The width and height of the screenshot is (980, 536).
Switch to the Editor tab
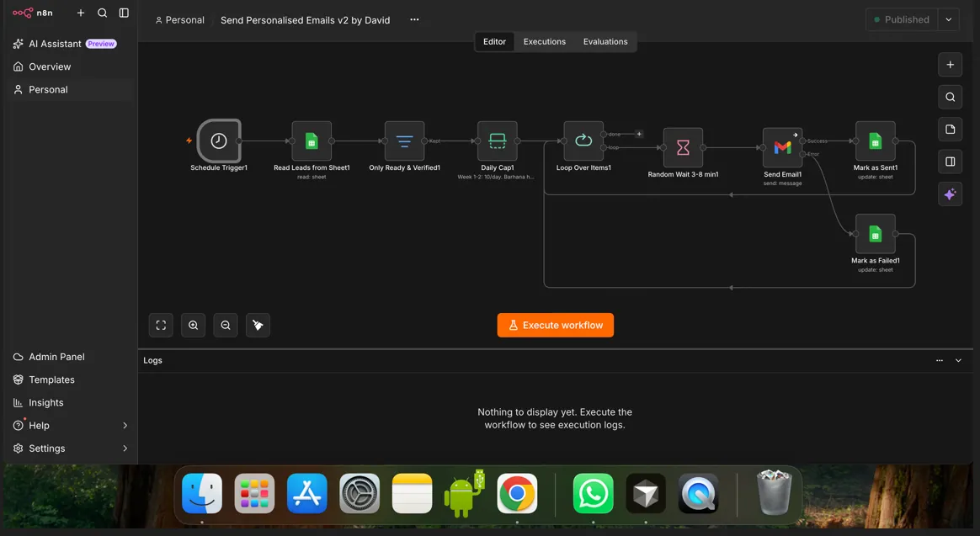tap(494, 42)
